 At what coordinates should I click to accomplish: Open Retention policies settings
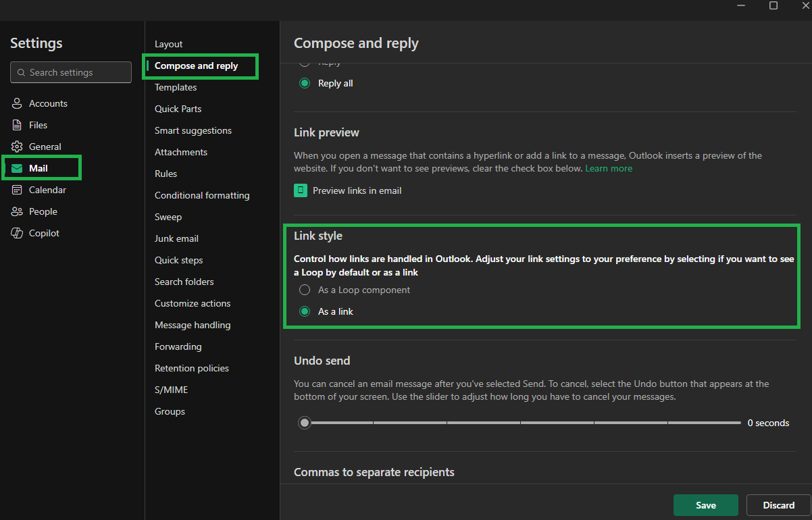point(192,368)
